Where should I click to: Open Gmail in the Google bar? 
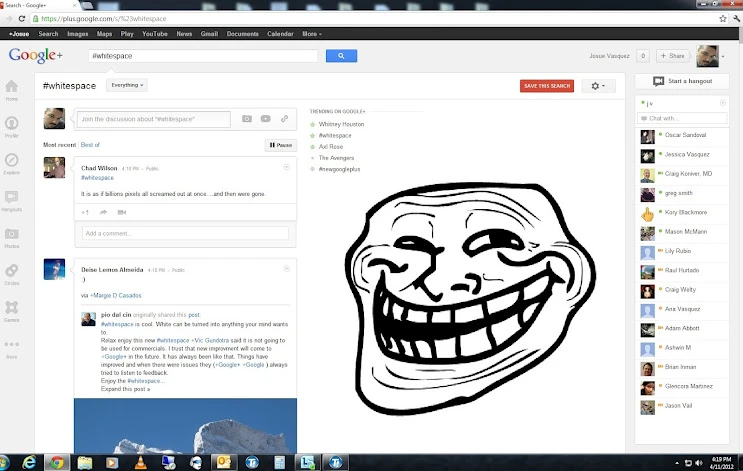(x=209, y=34)
